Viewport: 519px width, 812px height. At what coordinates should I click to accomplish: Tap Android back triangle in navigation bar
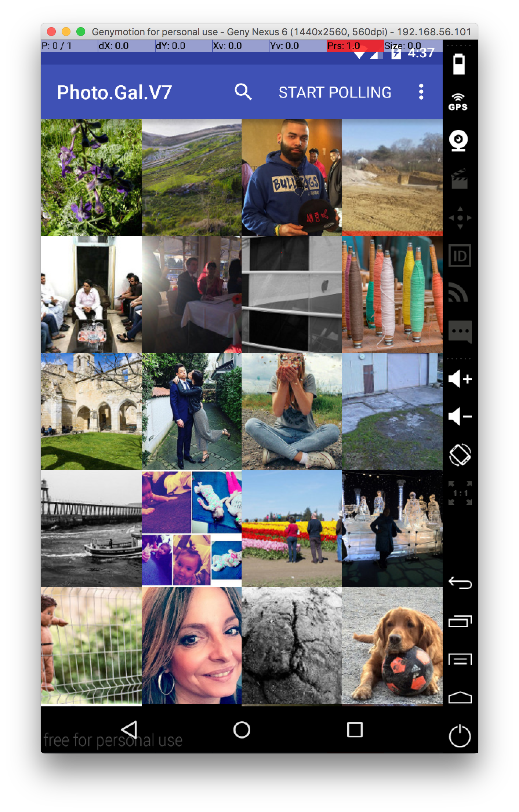pyautogui.click(x=130, y=729)
